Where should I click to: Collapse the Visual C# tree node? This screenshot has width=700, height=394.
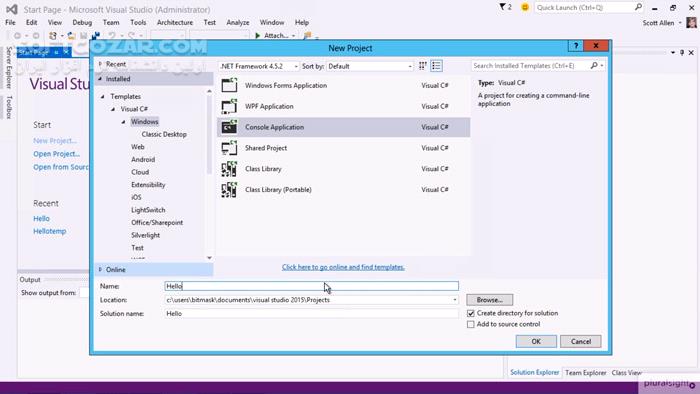tap(113, 109)
